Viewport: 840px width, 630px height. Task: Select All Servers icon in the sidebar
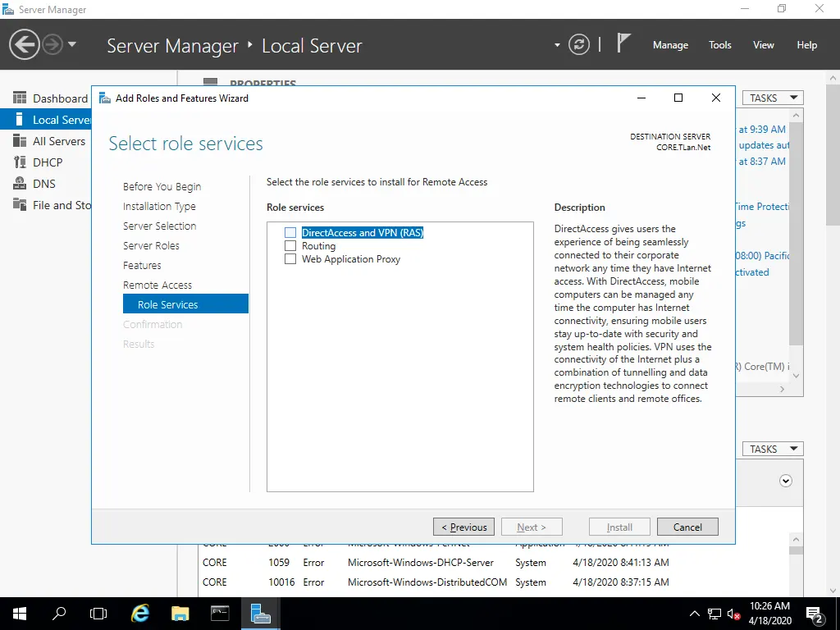pyautogui.click(x=20, y=141)
